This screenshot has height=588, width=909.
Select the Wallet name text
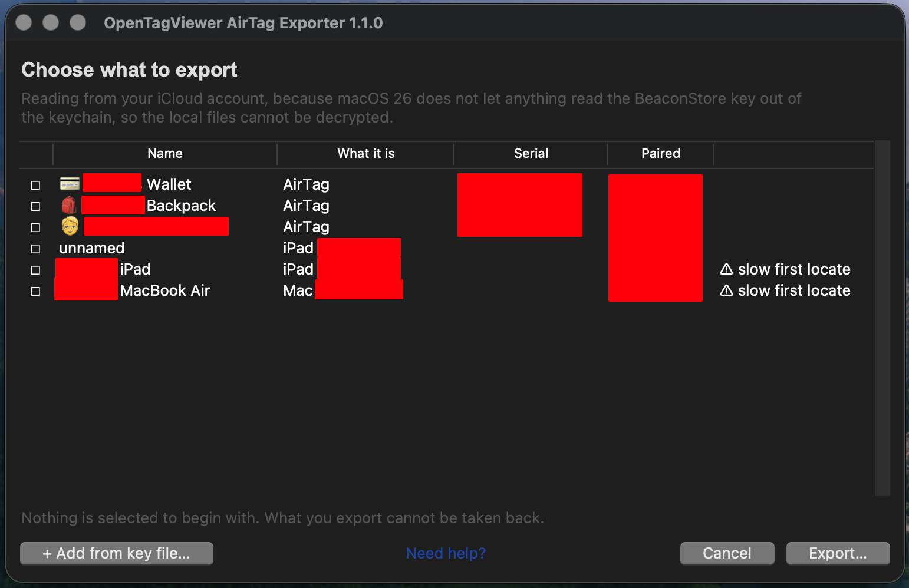pos(169,184)
